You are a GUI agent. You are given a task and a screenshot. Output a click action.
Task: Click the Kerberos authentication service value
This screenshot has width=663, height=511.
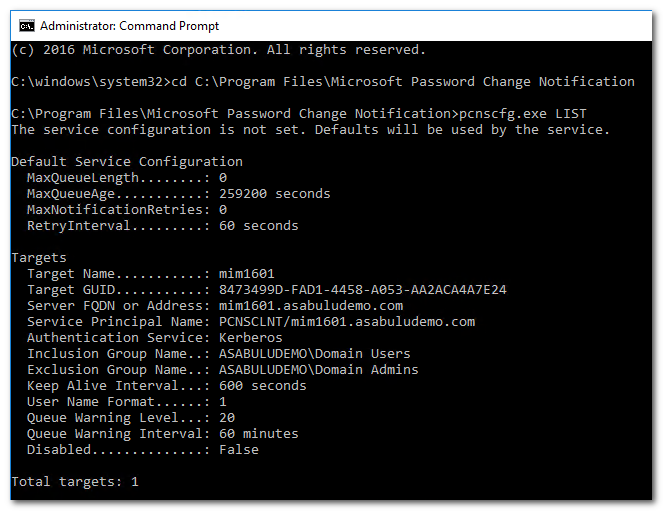point(251,337)
